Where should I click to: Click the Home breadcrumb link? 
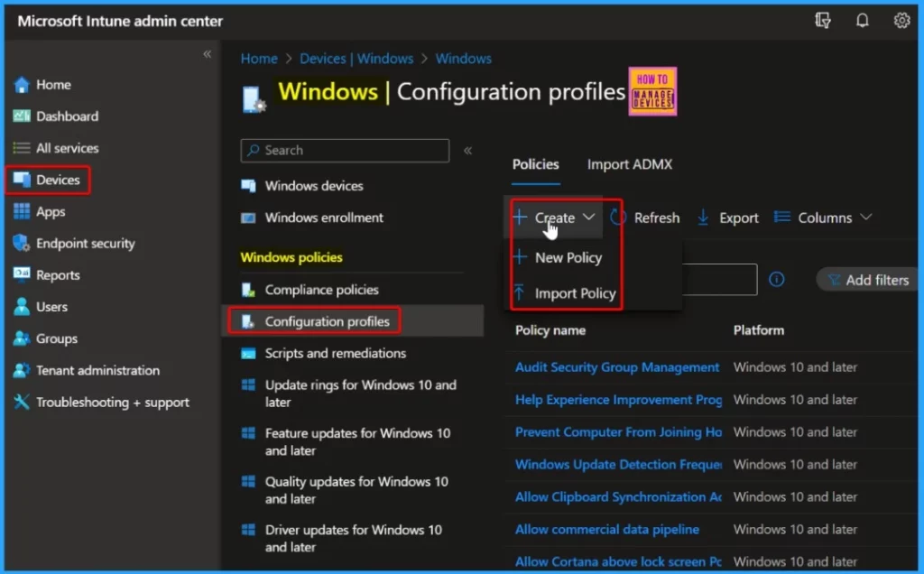pyautogui.click(x=259, y=59)
